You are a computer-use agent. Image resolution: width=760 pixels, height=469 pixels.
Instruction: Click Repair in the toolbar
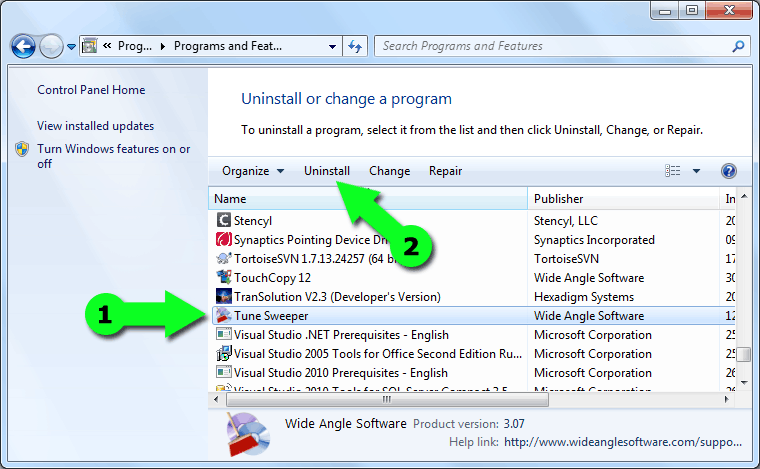(445, 171)
